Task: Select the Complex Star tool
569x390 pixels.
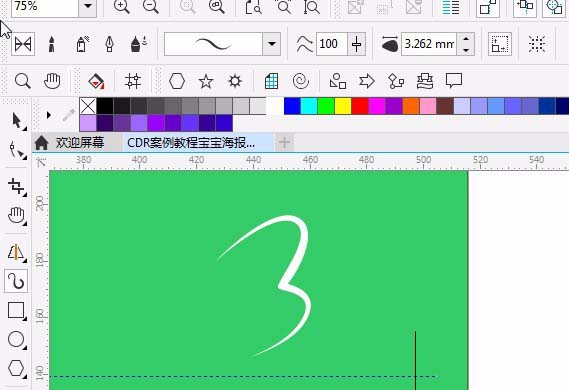Action: 235,81
